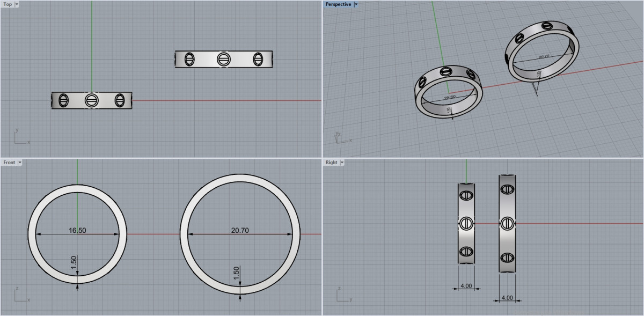Select the 16.50 diameter dimension text
The height and width of the screenshot is (316, 644).
point(77,230)
